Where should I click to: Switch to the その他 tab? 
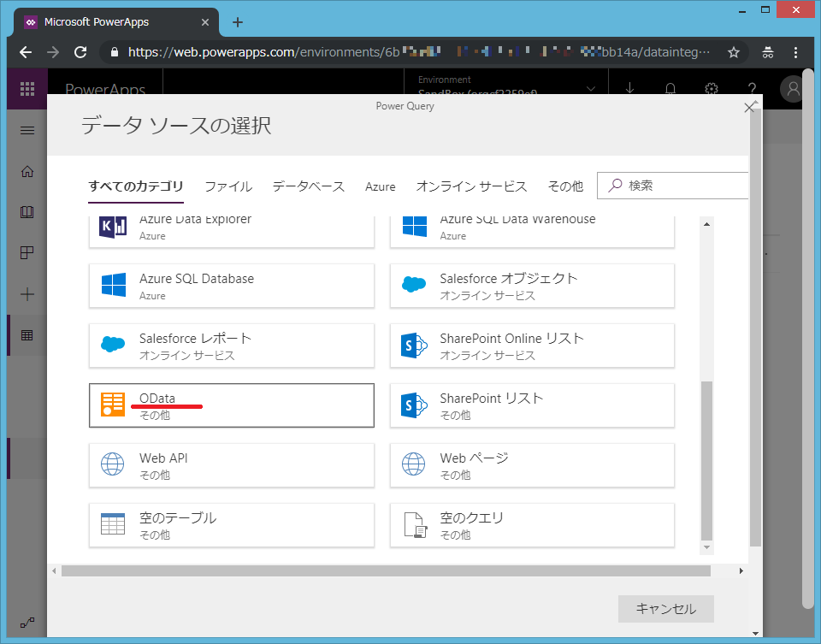565,186
